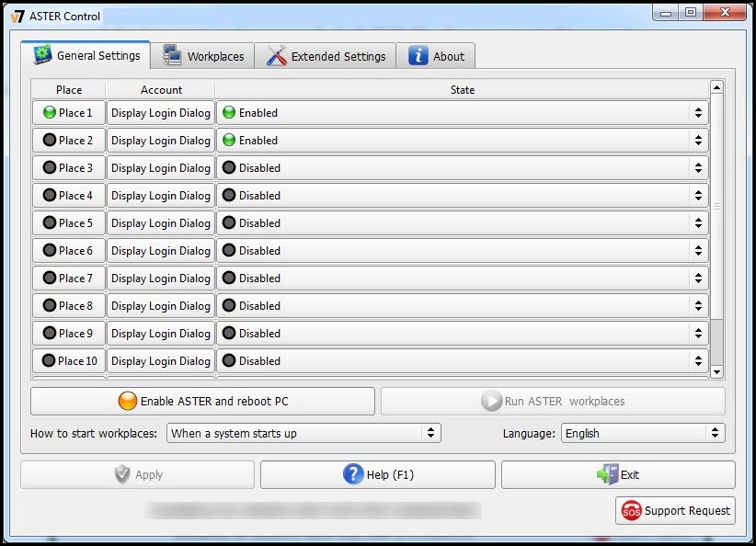
Task: Click Enable ASTER and reboot PC
Action: coord(202,401)
